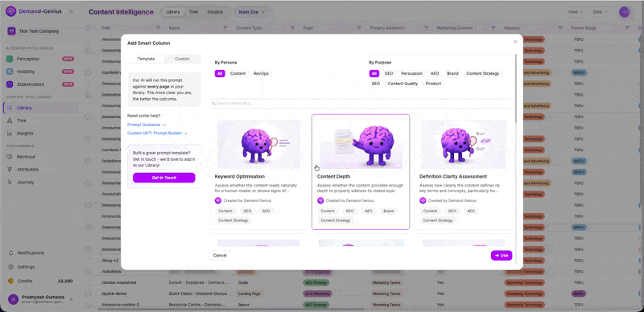
Task: Click the Perception sidebar icon
Action: point(10,59)
